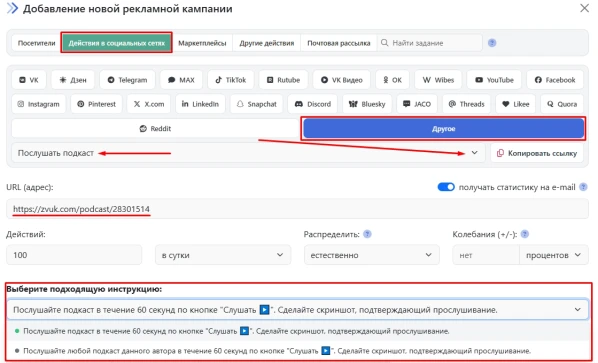Click the URL address input field
The width and height of the screenshot is (598, 363).
pyautogui.click(x=297, y=209)
